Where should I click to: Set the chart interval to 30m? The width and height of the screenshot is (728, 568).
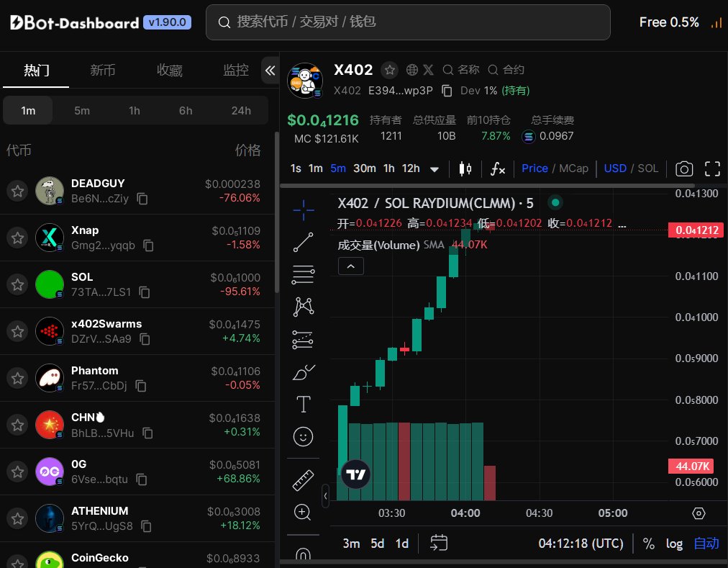point(365,168)
